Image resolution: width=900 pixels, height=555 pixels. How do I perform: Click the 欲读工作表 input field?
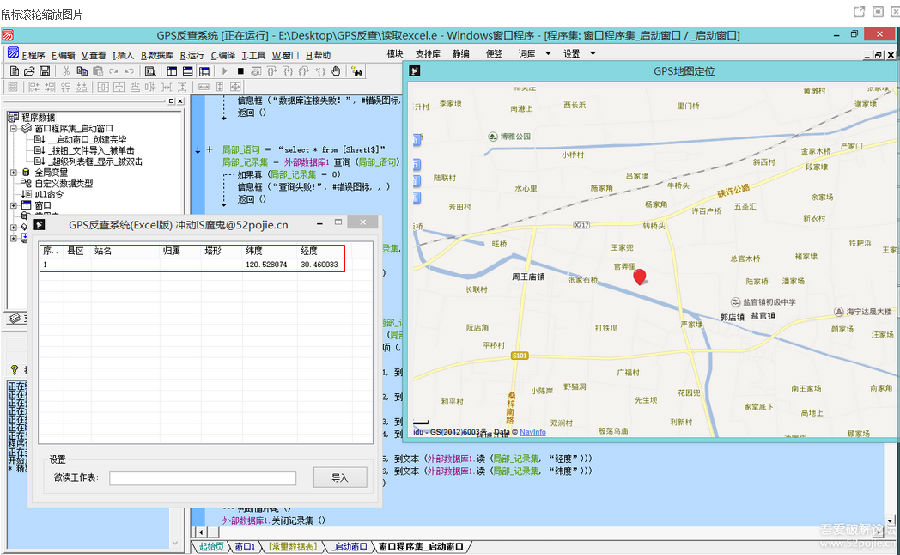202,478
